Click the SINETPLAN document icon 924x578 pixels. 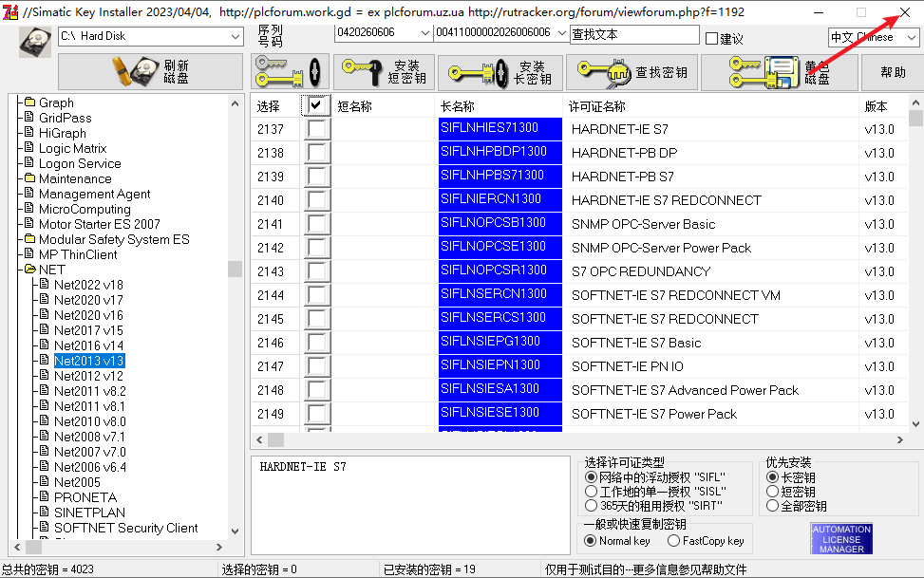click(45, 512)
